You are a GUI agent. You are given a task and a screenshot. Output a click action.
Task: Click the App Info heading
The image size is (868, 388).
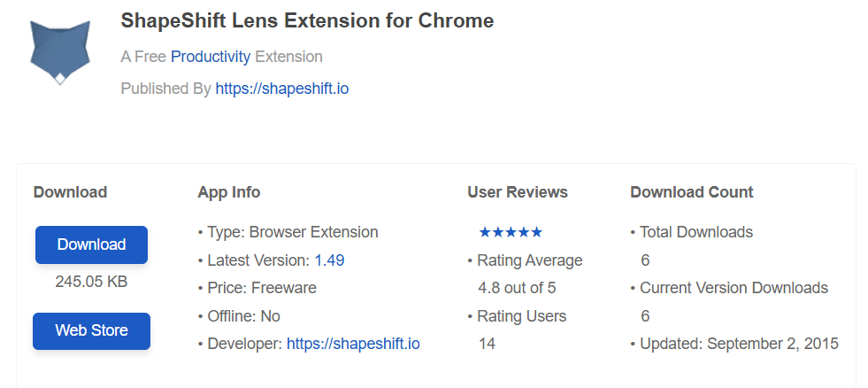pos(228,191)
